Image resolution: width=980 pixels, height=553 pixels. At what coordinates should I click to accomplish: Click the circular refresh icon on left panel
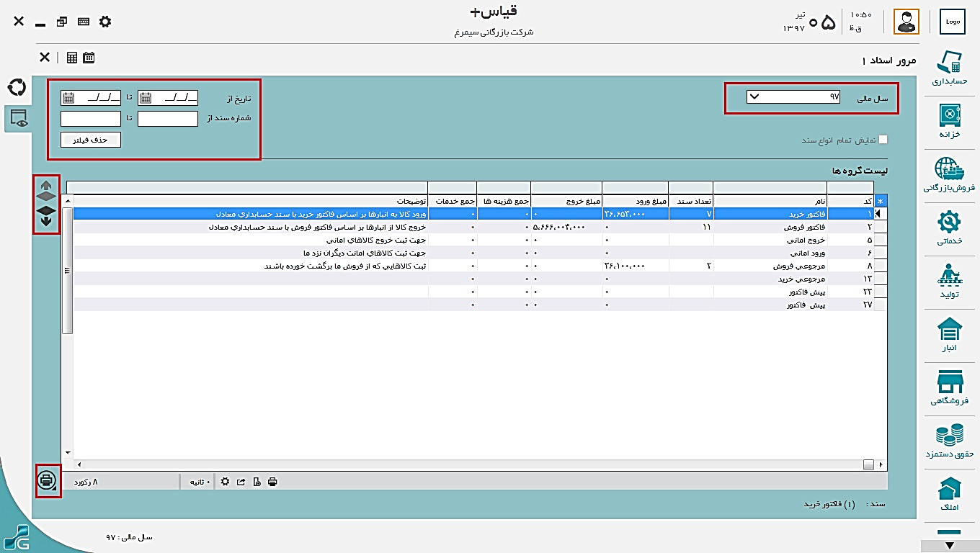(16, 88)
